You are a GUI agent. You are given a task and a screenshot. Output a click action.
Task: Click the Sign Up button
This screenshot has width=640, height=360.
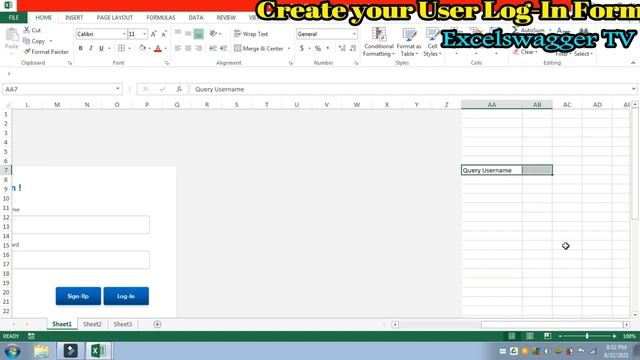pyautogui.click(x=78, y=296)
